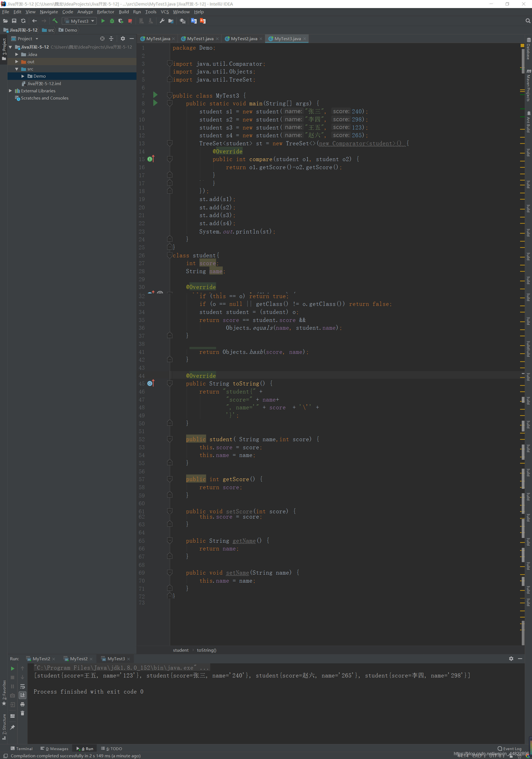Open the Event Log
The width and height of the screenshot is (532, 759).
[510, 749]
